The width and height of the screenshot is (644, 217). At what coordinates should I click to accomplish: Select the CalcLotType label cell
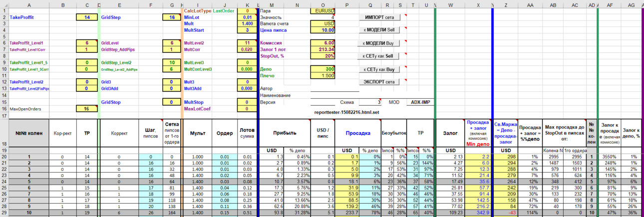click(197, 10)
